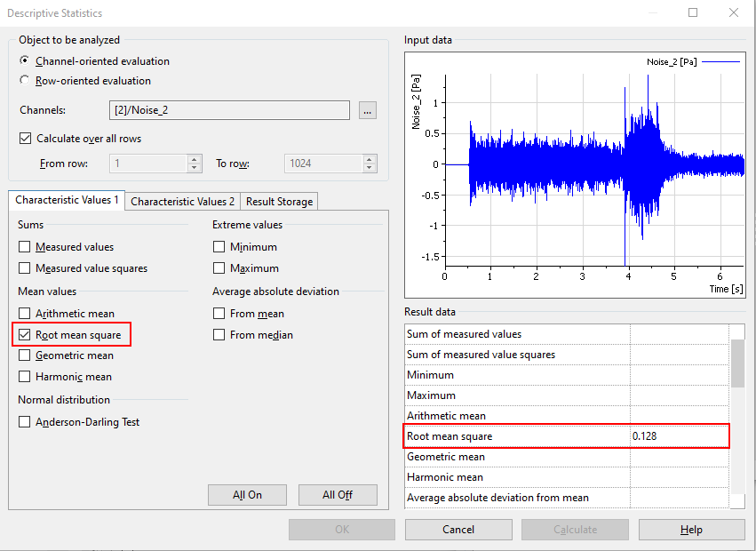The width and height of the screenshot is (756, 551).
Task: Enable the Minimum extreme value checkbox
Action: tap(219, 247)
